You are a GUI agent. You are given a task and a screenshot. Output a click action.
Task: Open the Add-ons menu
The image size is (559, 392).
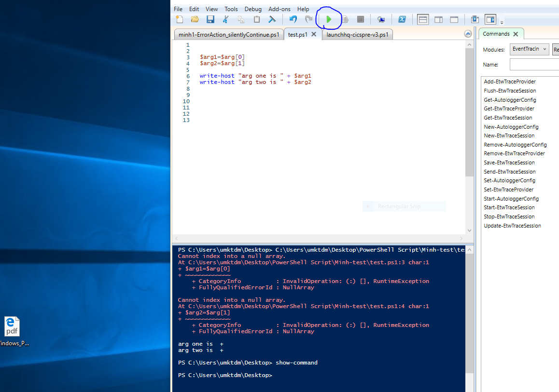tap(279, 9)
